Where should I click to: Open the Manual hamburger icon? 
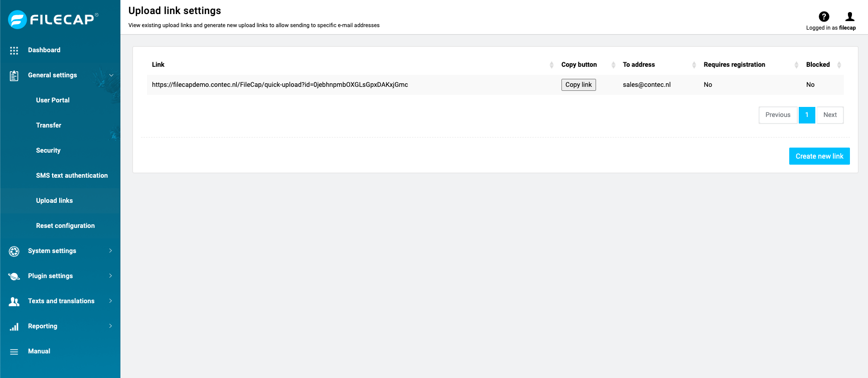[x=14, y=351]
